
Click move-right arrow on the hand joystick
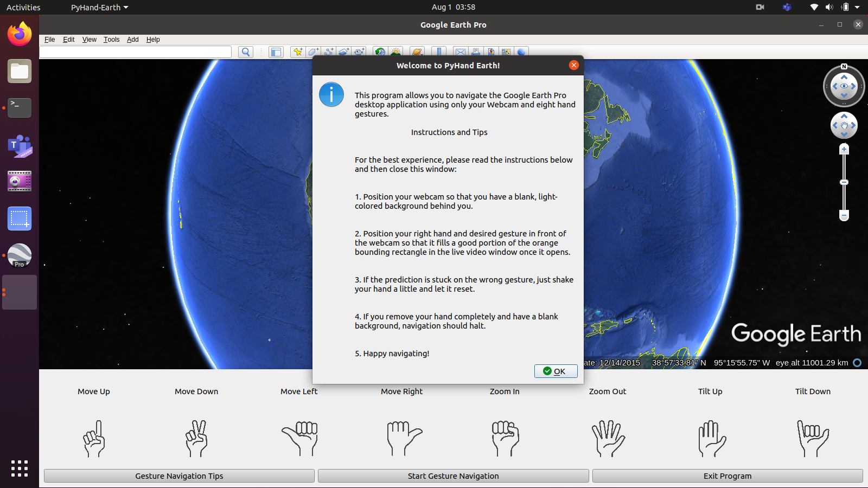point(853,125)
